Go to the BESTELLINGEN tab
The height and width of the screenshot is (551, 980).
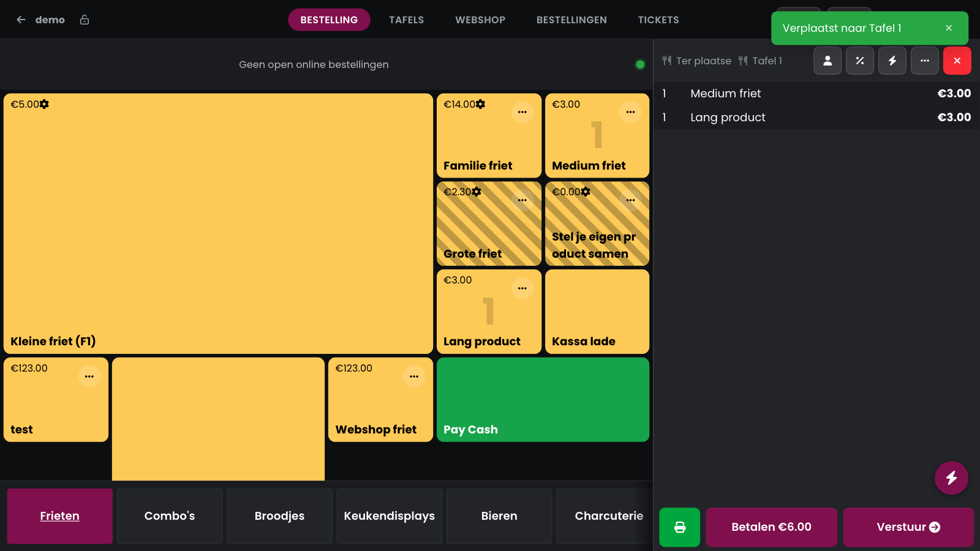[x=571, y=20]
